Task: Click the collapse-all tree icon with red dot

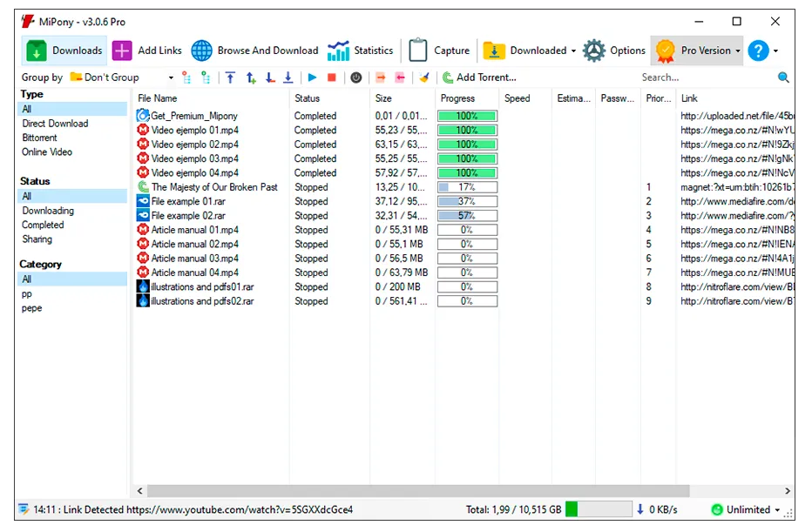Action: (x=186, y=77)
